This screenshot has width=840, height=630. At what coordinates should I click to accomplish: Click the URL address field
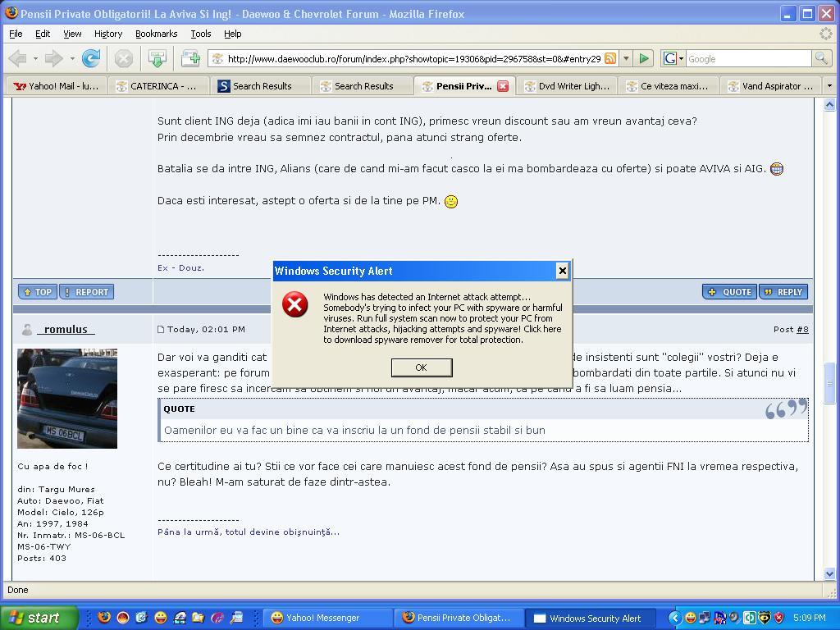413,58
